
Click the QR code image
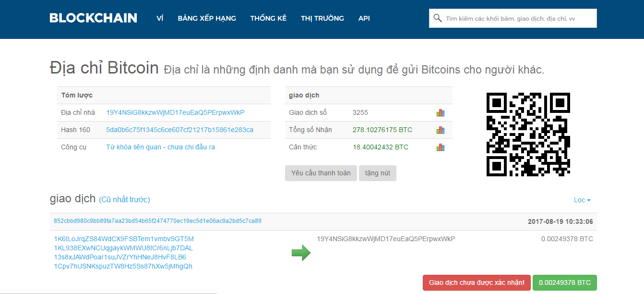[x=528, y=134]
